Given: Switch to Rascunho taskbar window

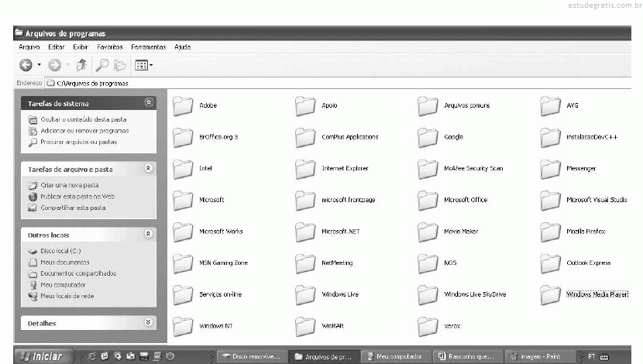Looking at the screenshot, I should coord(466,356).
